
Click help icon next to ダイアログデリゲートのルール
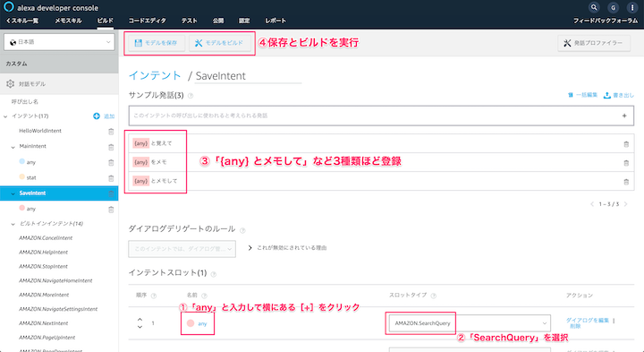pyautogui.click(x=242, y=230)
